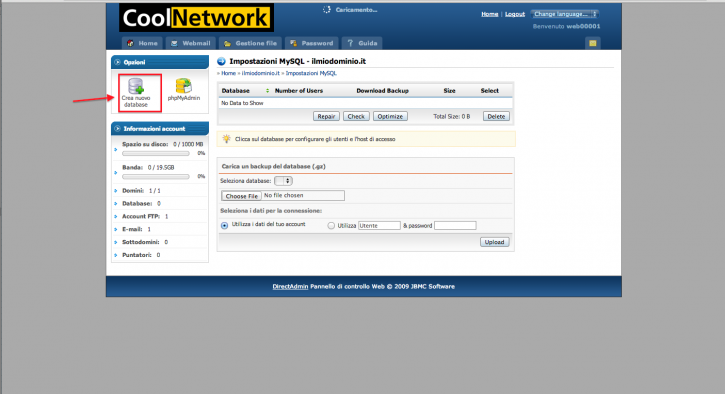Open the Webmail tab
This screenshot has width=725, height=394.
coord(190,43)
